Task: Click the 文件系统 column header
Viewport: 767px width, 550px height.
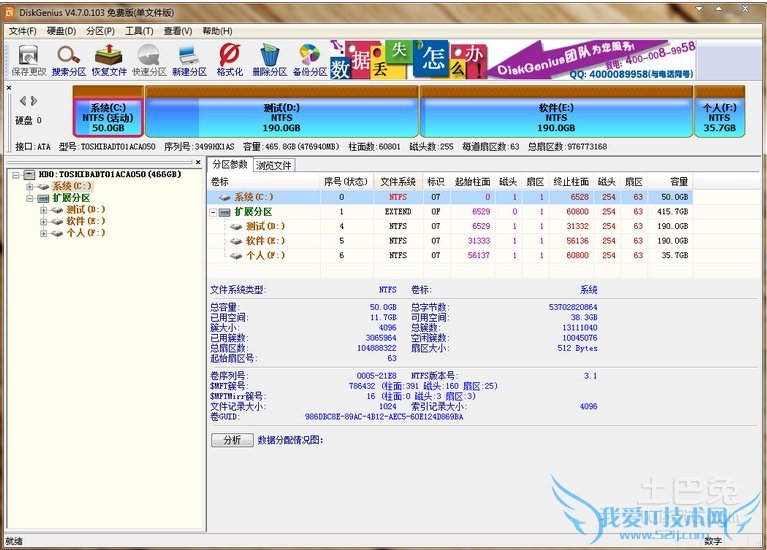Action: pos(398,182)
